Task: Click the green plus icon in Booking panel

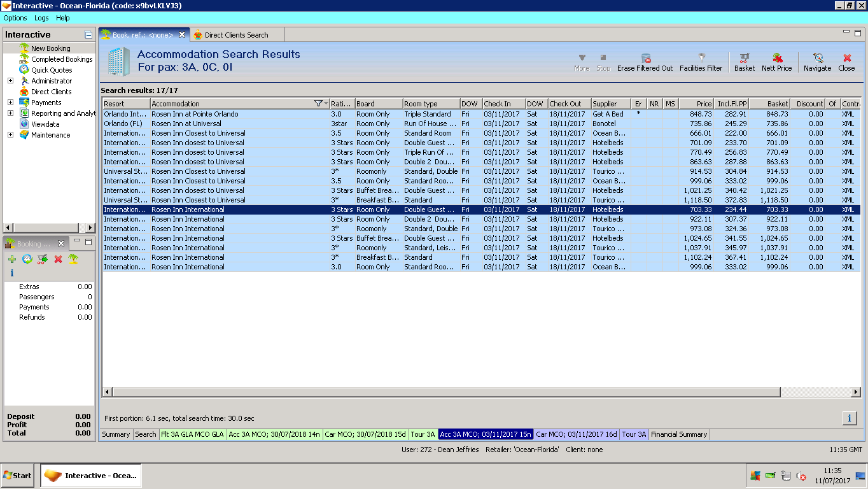Action: point(12,259)
